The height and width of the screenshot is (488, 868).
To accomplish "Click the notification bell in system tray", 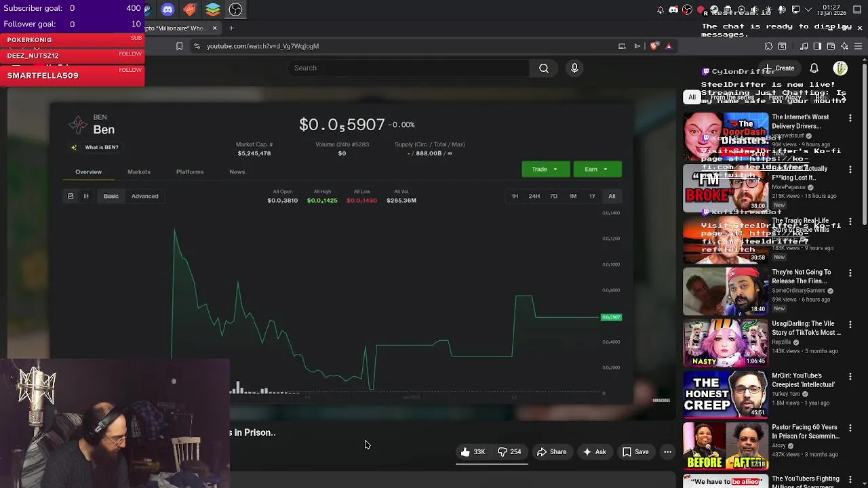I will [x=660, y=9].
